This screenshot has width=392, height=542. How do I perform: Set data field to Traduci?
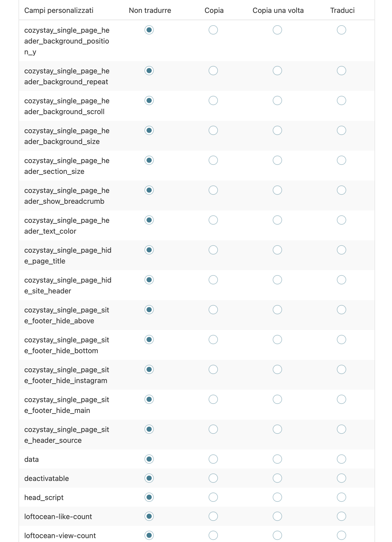click(342, 459)
